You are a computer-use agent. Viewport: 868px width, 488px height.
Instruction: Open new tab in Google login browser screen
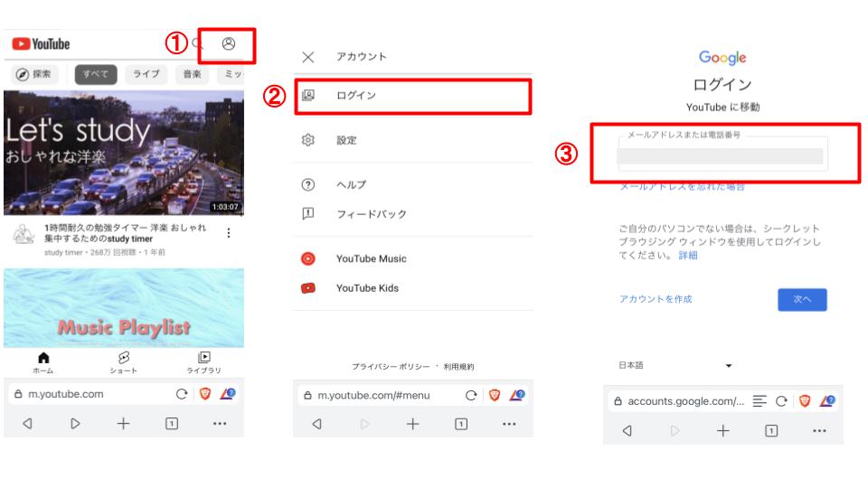coord(723,430)
